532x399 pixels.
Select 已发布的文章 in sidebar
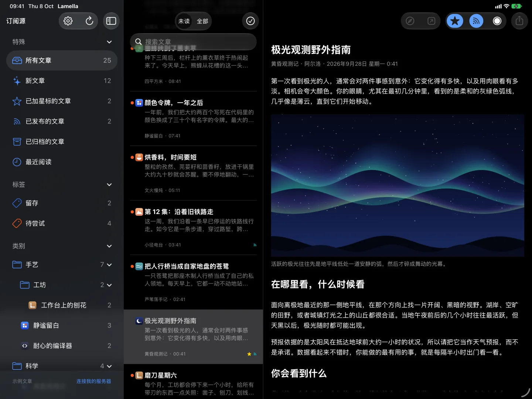point(62,121)
